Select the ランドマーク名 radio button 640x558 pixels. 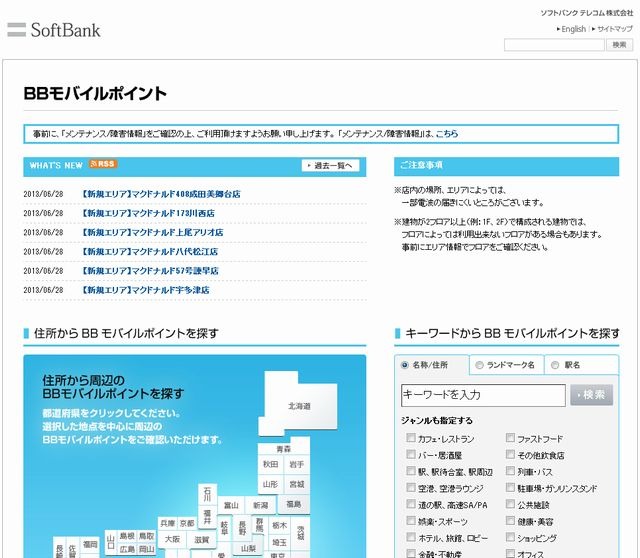pos(479,365)
